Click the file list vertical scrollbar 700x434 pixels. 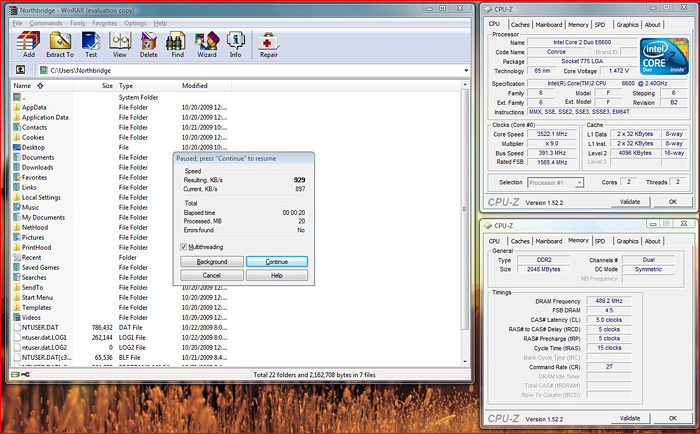[465, 210]
